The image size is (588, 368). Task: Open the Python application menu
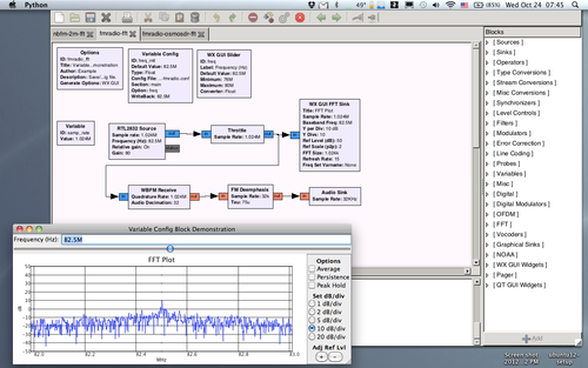click(x=36, y=5)
